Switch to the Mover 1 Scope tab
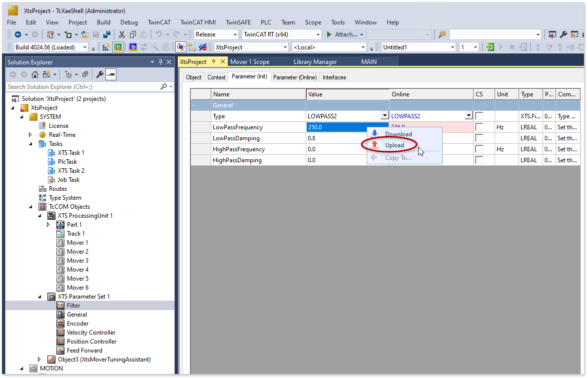588x378 pixels. (250, 62)
